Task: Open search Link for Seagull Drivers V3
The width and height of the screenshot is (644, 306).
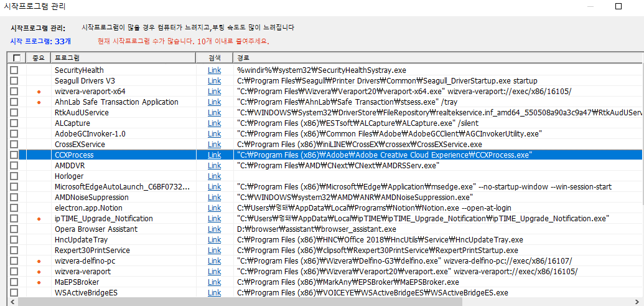Action: pos(215,81)
